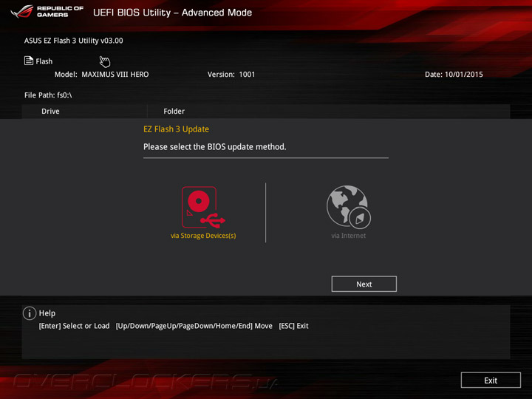The width and height of the screenshot is (532, 399).
Task: Select the via Storage Devices(s) disk icon
Action: point(203,207)
